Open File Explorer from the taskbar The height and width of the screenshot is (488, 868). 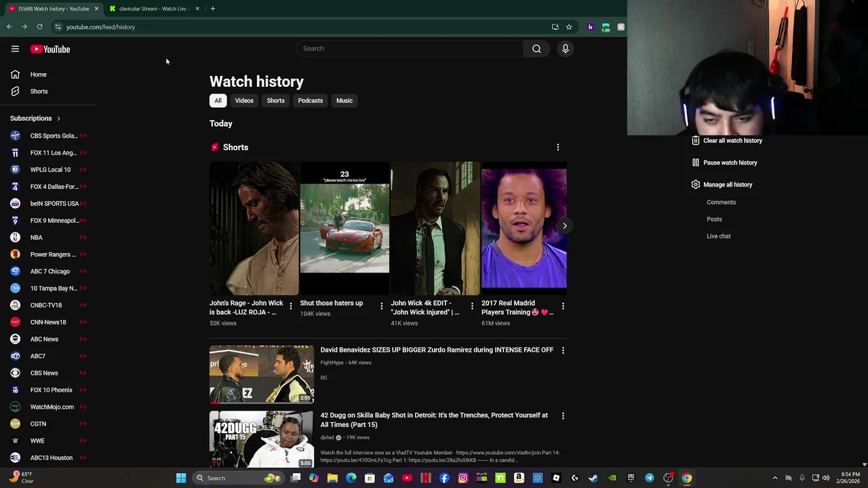332,478
